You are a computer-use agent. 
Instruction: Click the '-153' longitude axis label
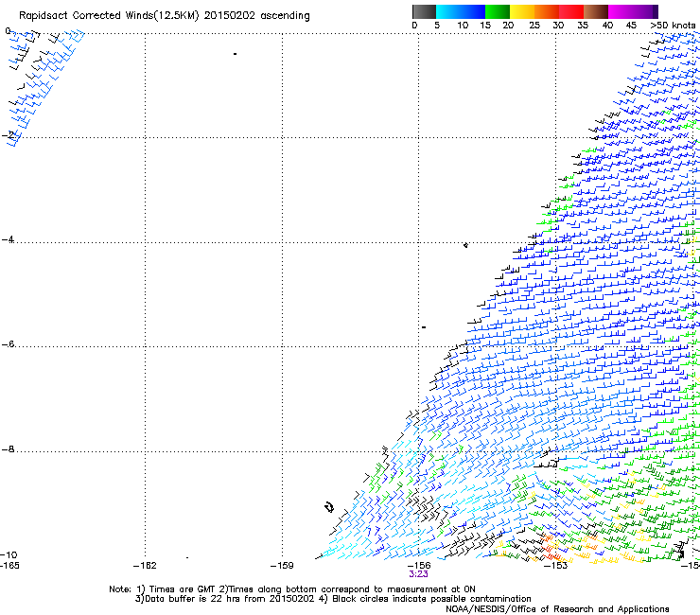click(555, 566)
